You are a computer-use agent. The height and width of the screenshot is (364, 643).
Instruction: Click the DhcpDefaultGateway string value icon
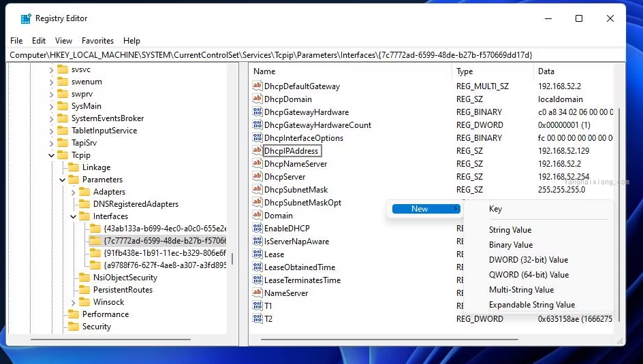257,86
